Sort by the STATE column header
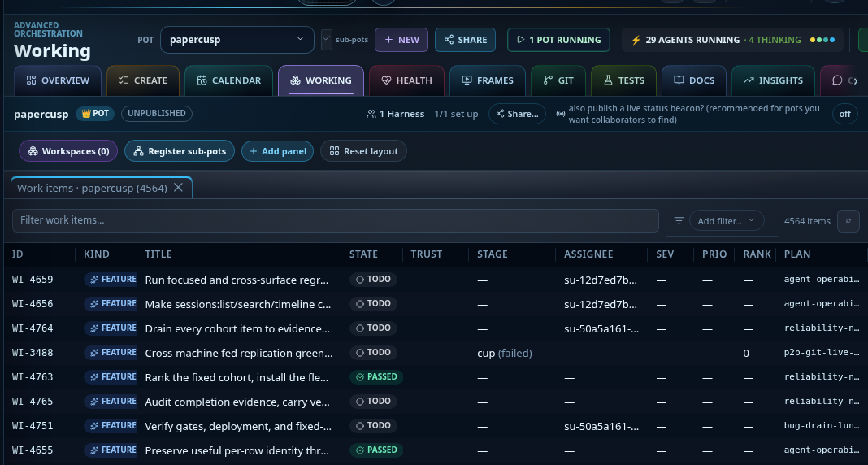Screen dimensions: 868x465 pos(363,254)
